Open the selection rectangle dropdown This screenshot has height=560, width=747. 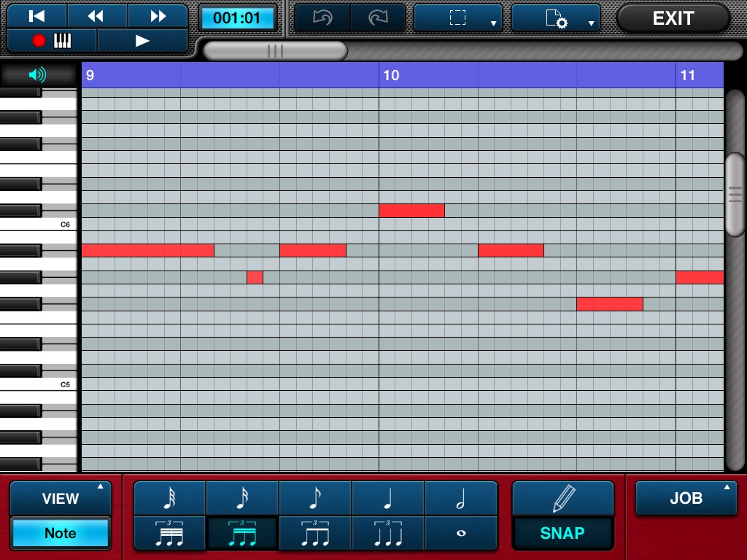458,18
